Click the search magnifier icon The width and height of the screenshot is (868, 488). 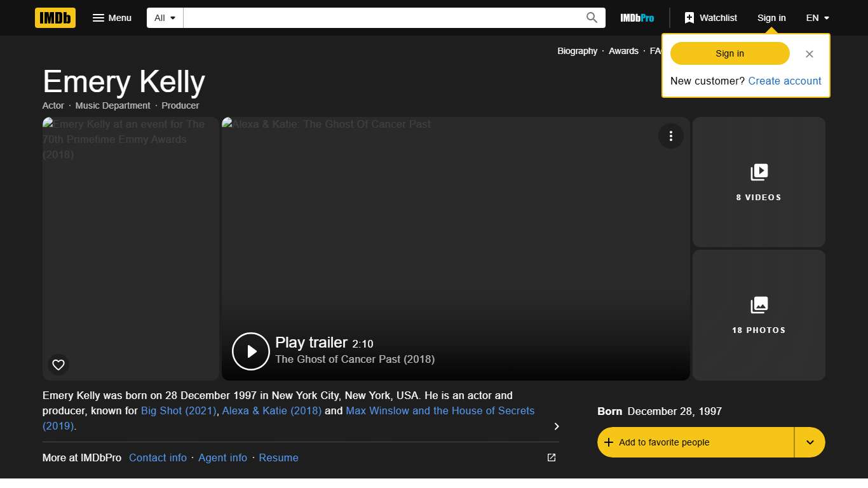pos(592,18)
